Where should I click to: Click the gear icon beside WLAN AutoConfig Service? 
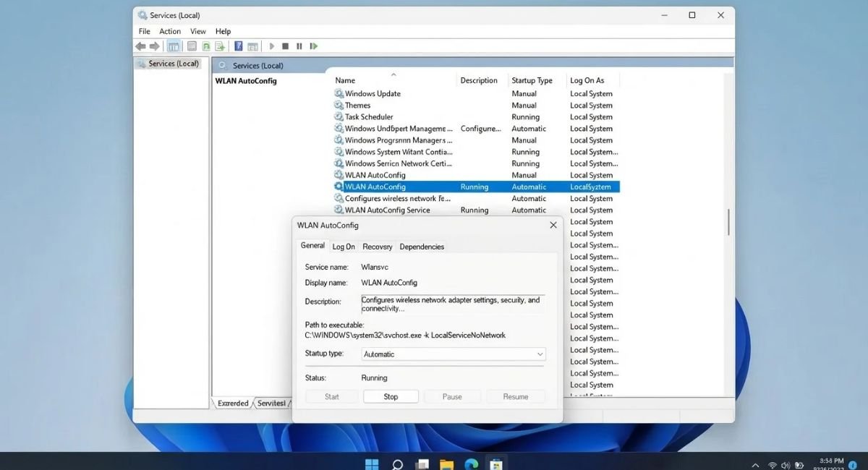[x=339, y=210]
